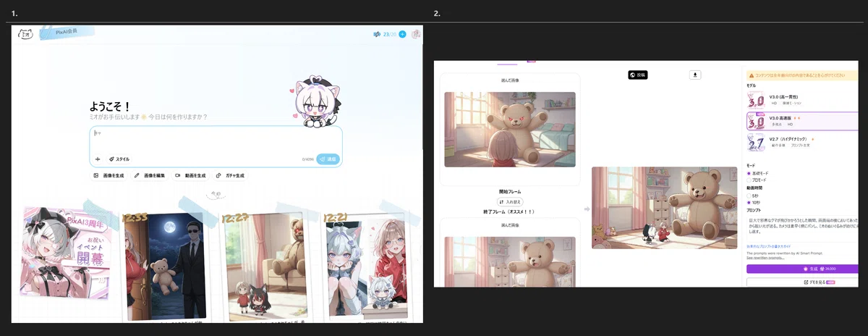
Task: Add an attachment with the plus icon
Action: click(x=98, y=159)
